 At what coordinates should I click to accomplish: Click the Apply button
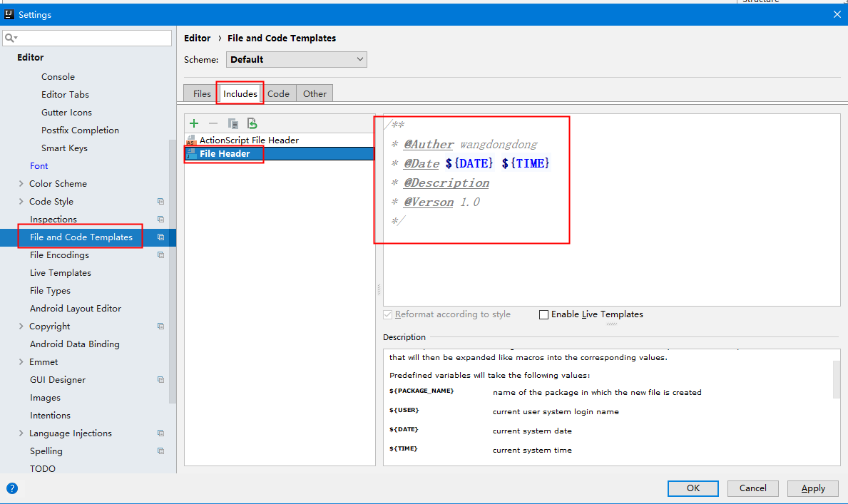813,488
